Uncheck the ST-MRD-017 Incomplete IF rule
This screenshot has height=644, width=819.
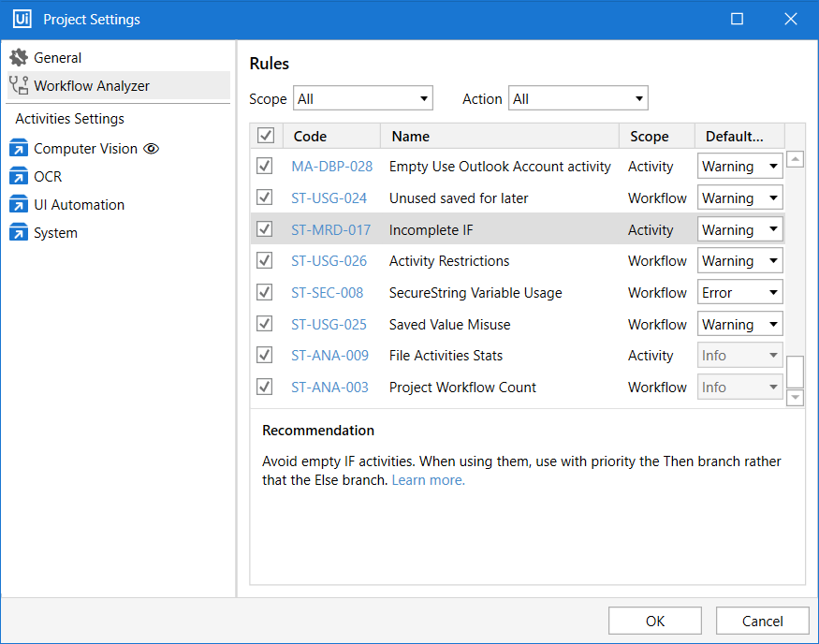(265, 229)
